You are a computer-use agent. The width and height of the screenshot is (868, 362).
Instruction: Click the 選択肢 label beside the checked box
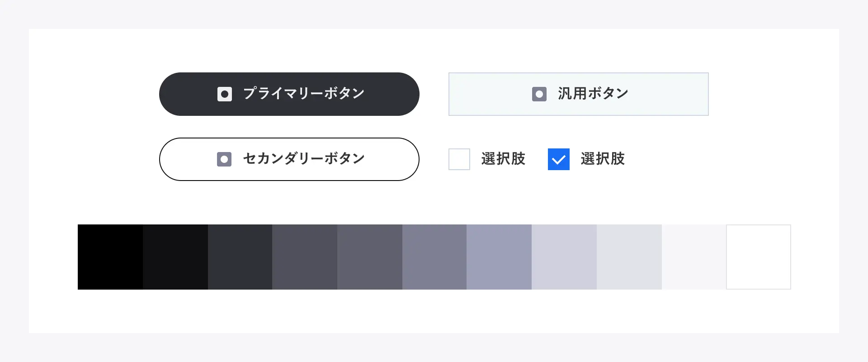(x=603, y=159)
